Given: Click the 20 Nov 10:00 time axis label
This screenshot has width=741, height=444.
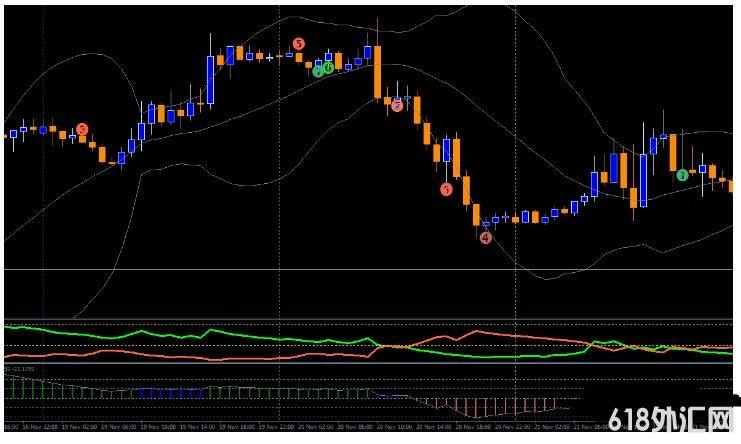Looking at the screenshot, I should pos(393,427).
